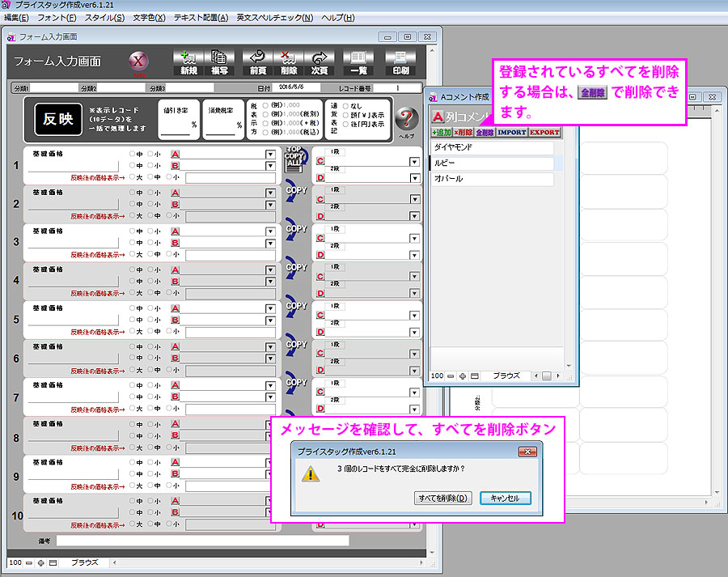Go to next page with 次頁 icon

(x=320, y=62)
